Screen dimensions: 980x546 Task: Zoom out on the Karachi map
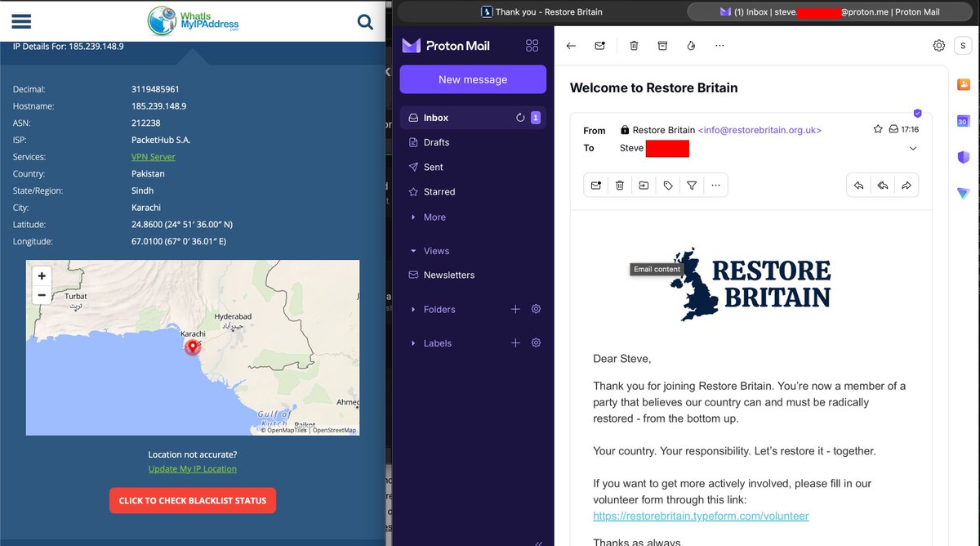point(42,295)
